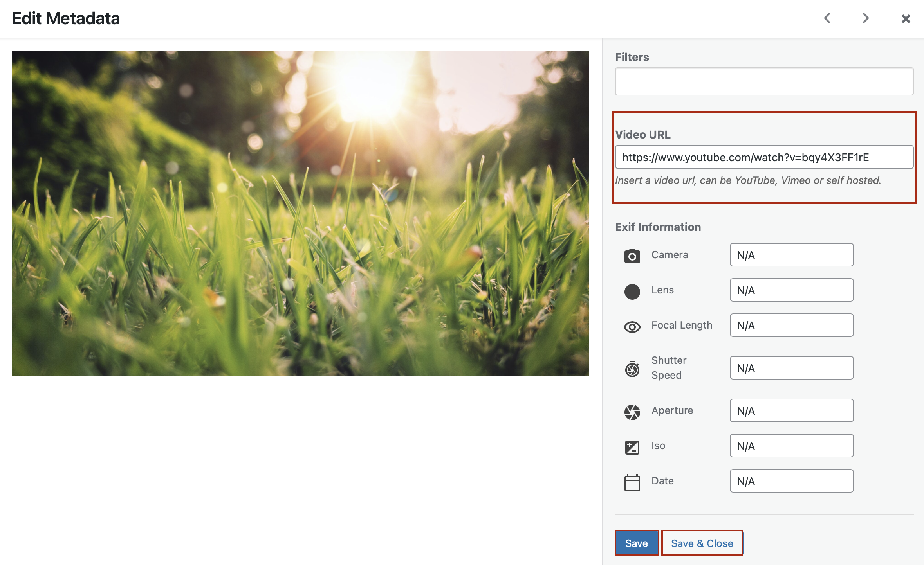Image resolution: width=924 pixels, height=565 pixels.
Task: Select the Video URL text field
Action: (763, 157)
